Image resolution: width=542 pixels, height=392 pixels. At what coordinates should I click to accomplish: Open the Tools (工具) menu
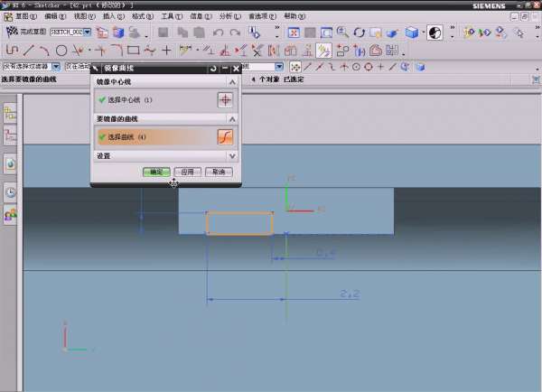point(170,16)
